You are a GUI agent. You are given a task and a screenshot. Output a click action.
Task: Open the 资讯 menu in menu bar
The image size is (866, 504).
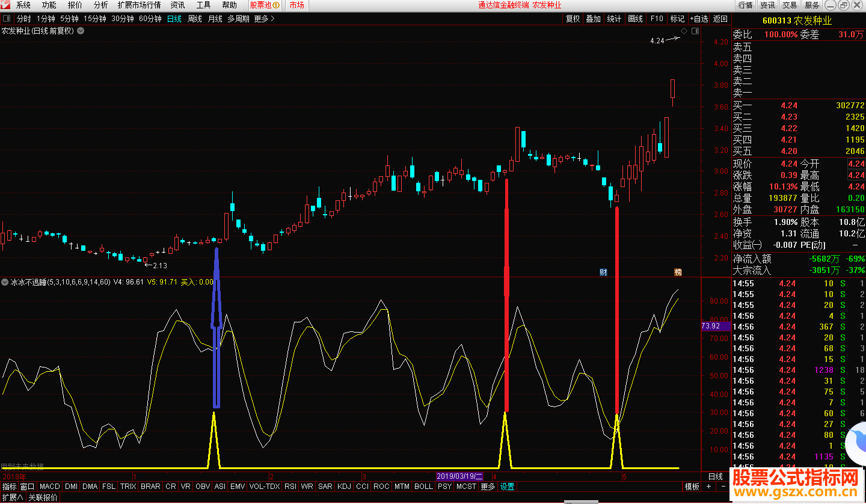coord(178,5)
